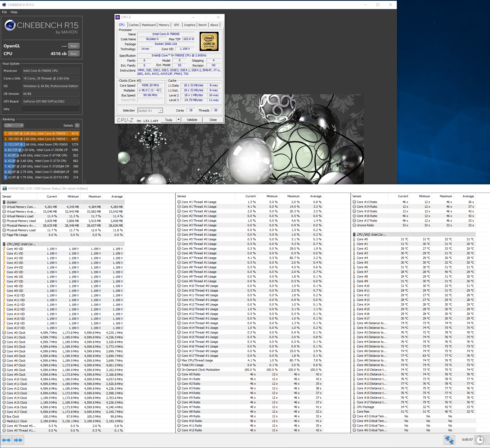Switch to the SPD tab in CPU-Z
Viewport: 490px width, 448px height.
(x=177, y=25)
